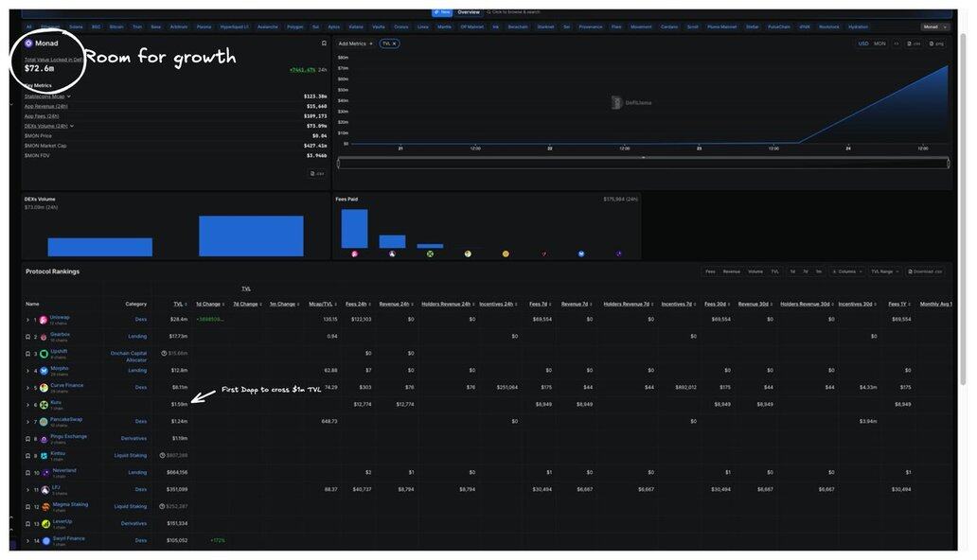Open the Columns dropdown
The height and width of the screenshot is (560, 977).
tap(847, 271)
